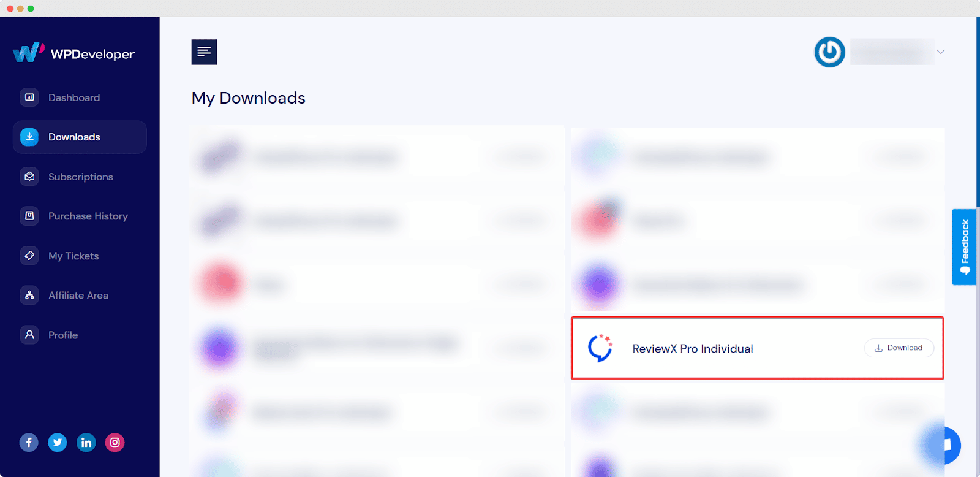Click the WPDeveloper logo
This screenshot has height=477, width=980.
(x=73, y=53)
